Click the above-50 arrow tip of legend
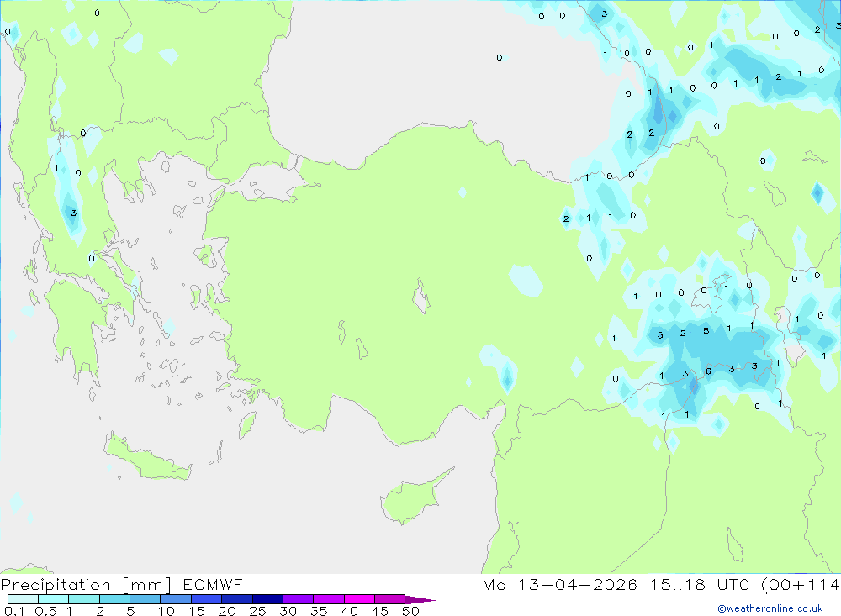Viewport: 841px width, 616px height. 420,600
